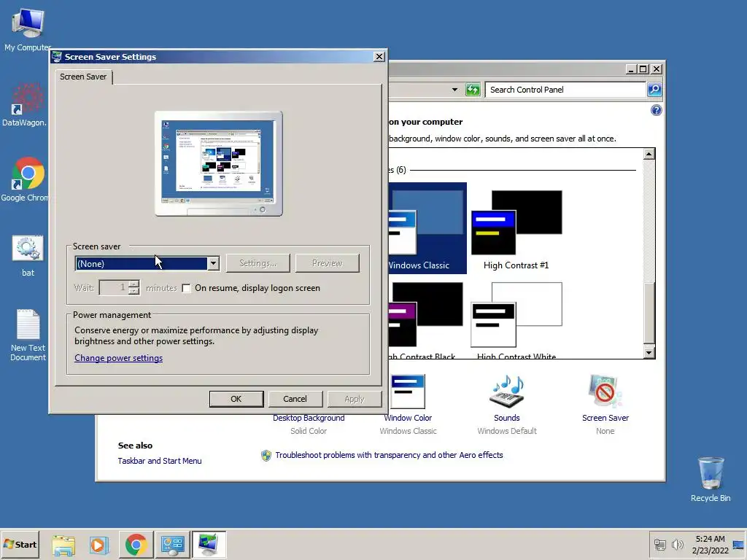The height and width of the screenshot is (560, 747).
Task: Open DataWagon desktop shortcut
Action: (x=25, y=105)
